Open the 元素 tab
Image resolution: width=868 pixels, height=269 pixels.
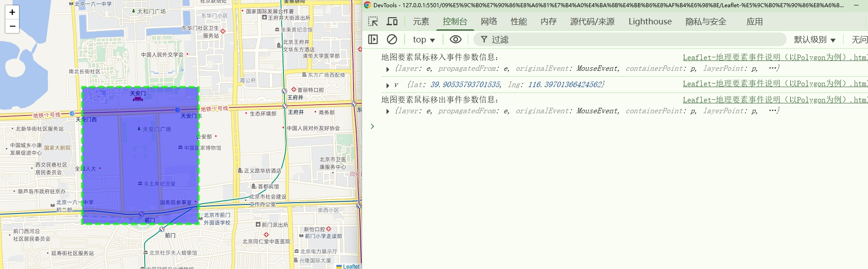[421, 21]
